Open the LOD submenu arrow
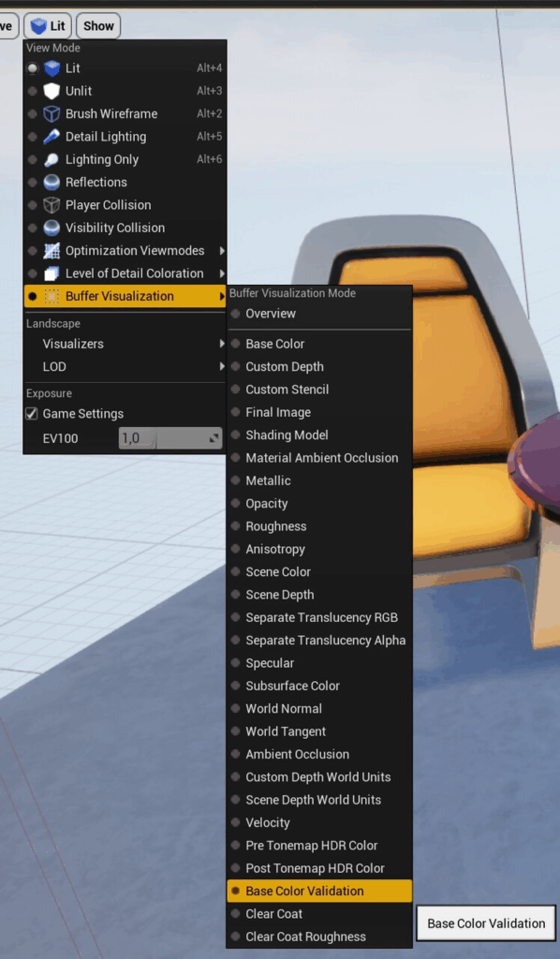This screenshot has height=959, width=560. click(222, 367)
